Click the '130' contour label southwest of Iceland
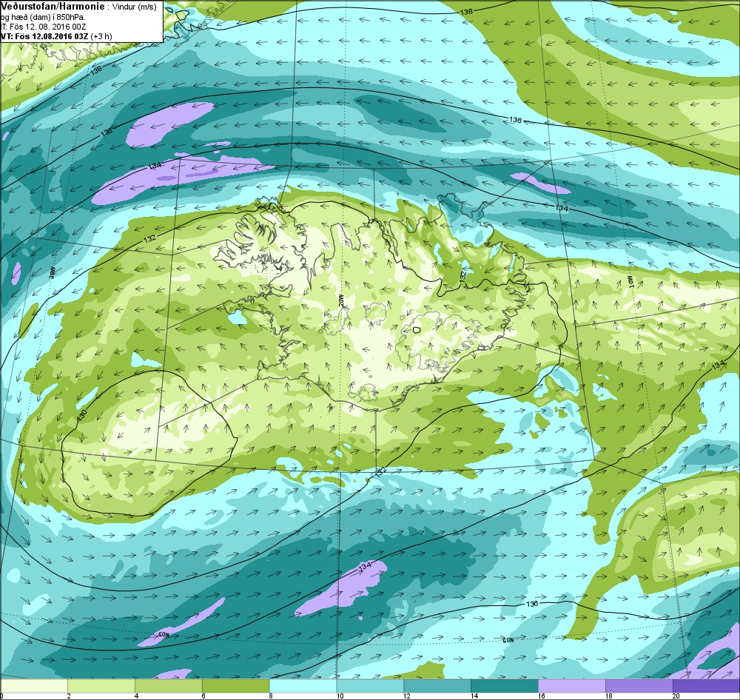Screen dimensions: 740x700 [x=82, y=415]
